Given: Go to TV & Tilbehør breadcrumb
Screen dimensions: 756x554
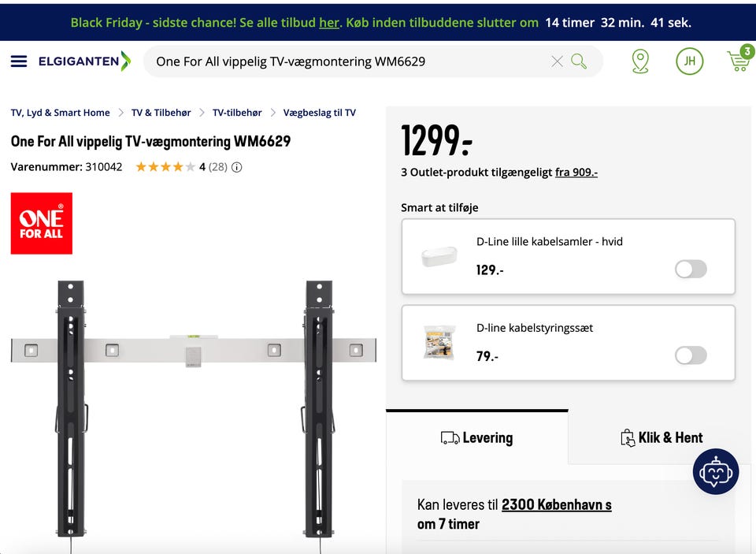Looking at the screenshot, I should click(x=161, y=113).
